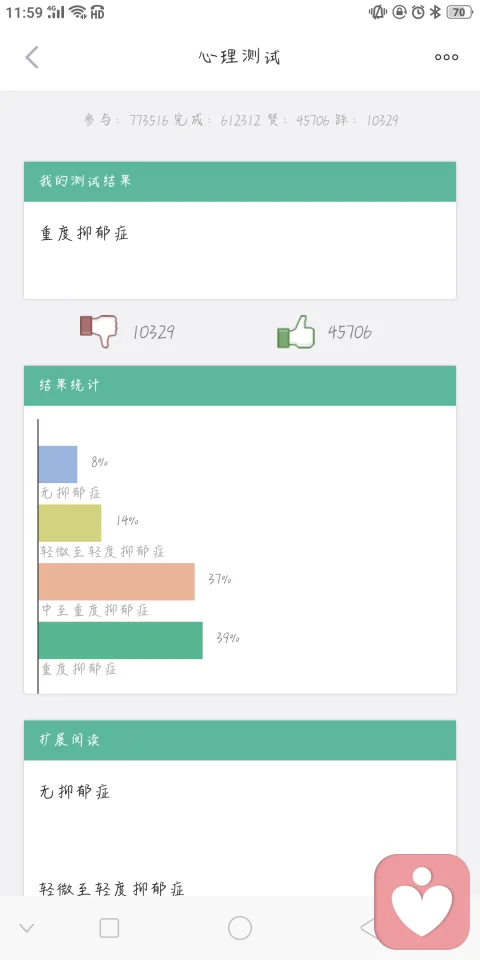This screenshot has width=480, height=960.
Task: Click the green 重度抑郁症 39% bar
Action: (121, 640)
